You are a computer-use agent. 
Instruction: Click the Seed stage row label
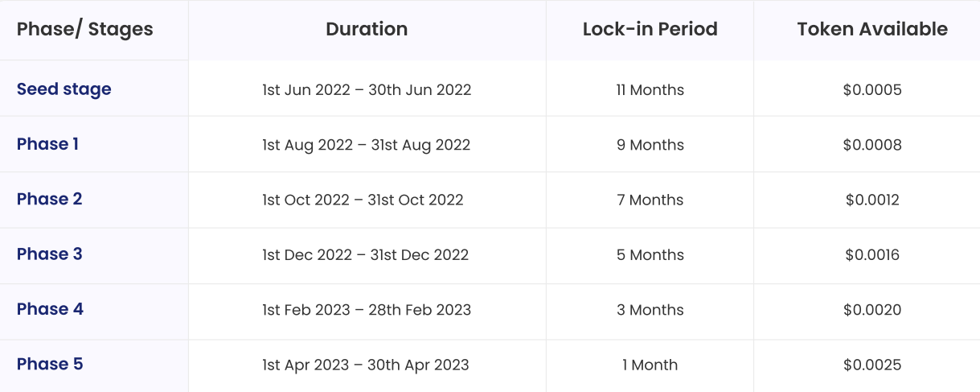pos(64,89)
